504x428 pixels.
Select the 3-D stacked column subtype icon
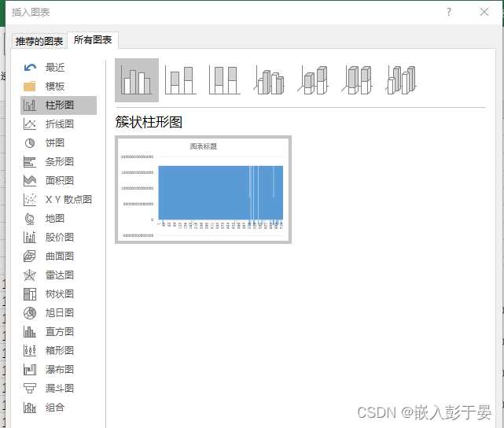point(313,80)
